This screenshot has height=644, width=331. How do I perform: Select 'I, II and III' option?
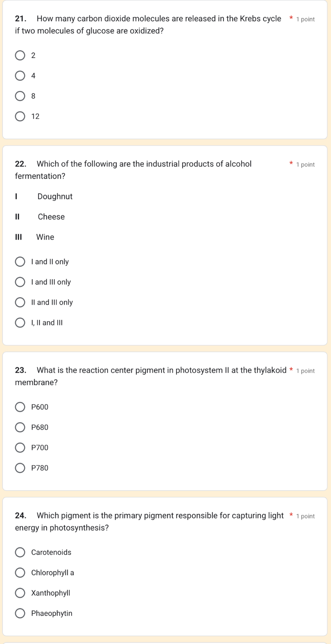tap(20, 323)
